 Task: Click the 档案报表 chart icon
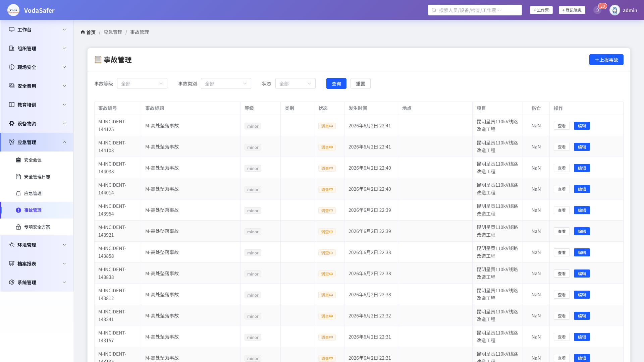point(12,264)
